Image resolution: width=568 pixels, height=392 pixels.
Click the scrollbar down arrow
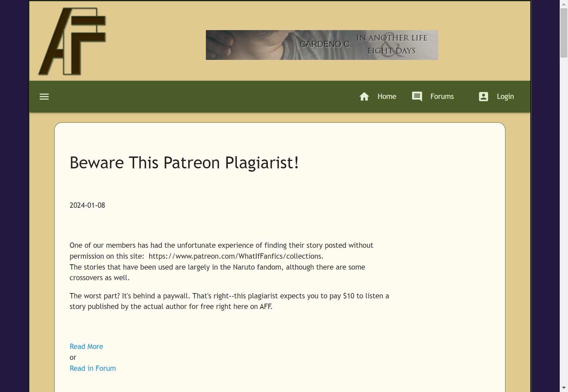(564, 388)
